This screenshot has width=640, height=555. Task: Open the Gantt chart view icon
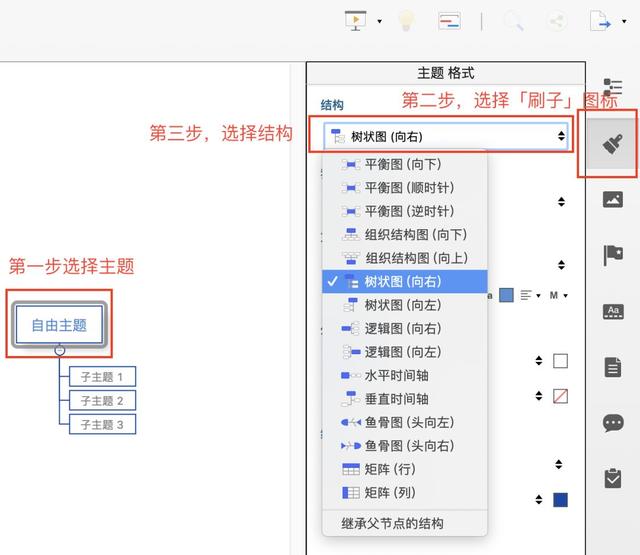click(449, 21)
